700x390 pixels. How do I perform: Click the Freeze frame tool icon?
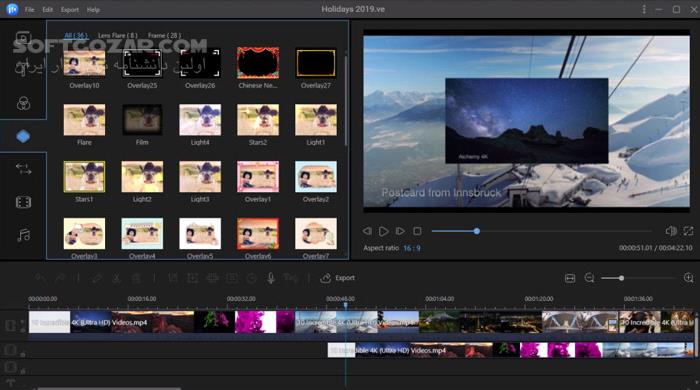click(232, 278)
